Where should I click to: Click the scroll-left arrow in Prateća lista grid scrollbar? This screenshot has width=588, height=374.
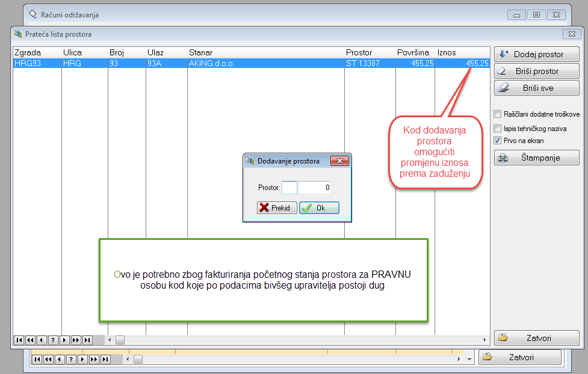pos(110,340)
